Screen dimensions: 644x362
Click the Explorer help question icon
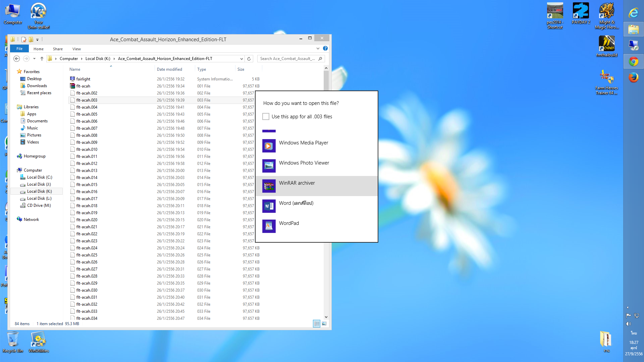325,49
